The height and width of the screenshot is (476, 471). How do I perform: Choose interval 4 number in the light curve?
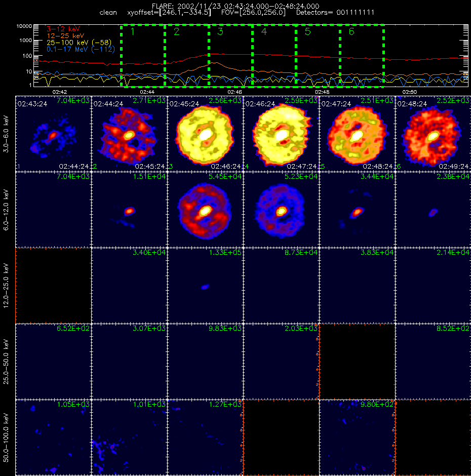click(x=264, y=31)
